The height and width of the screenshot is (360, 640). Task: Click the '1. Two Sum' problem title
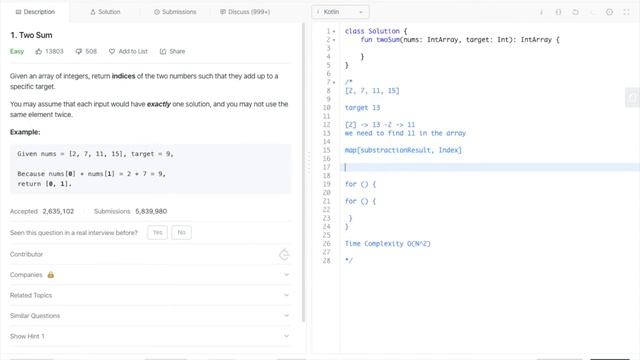coord(31,35)
